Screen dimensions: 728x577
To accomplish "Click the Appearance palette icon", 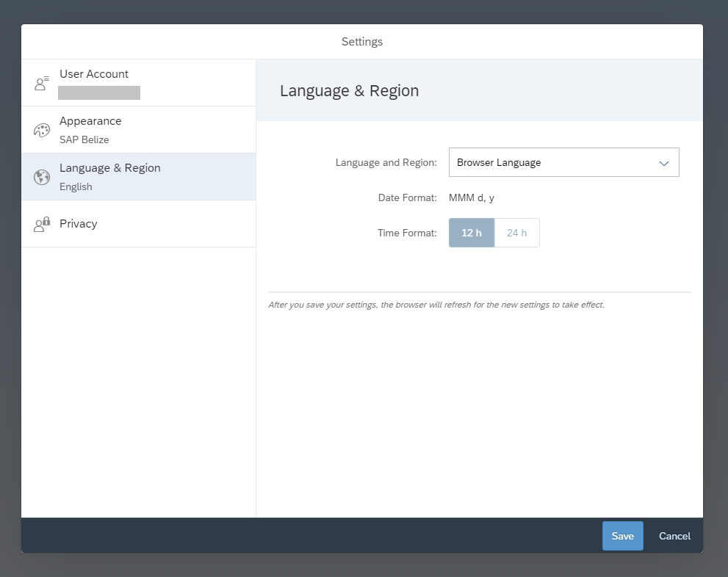I will pyautogui.click(x=42, y=130).
